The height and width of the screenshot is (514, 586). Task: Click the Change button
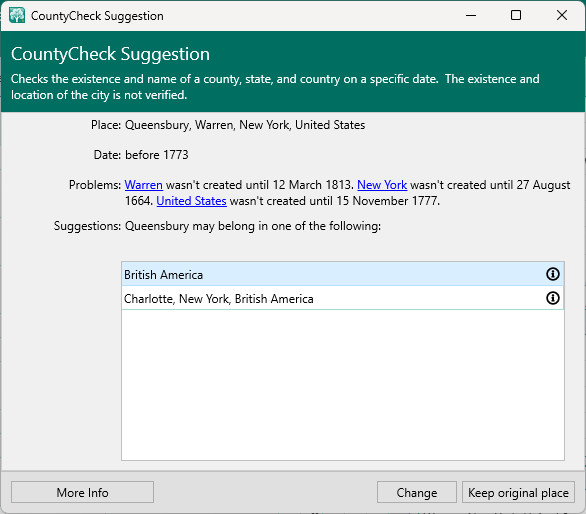coord(417,492)
